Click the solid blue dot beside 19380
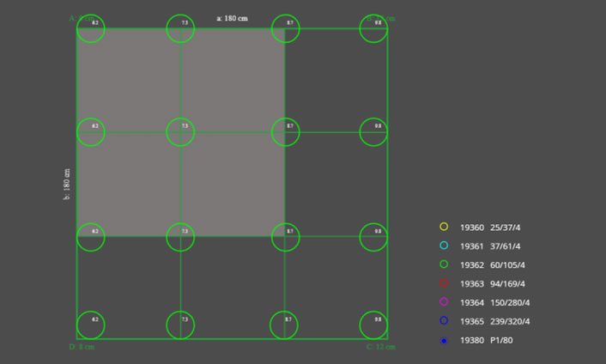Viewport: 606px width, 364px height. (x=444, y=341)
